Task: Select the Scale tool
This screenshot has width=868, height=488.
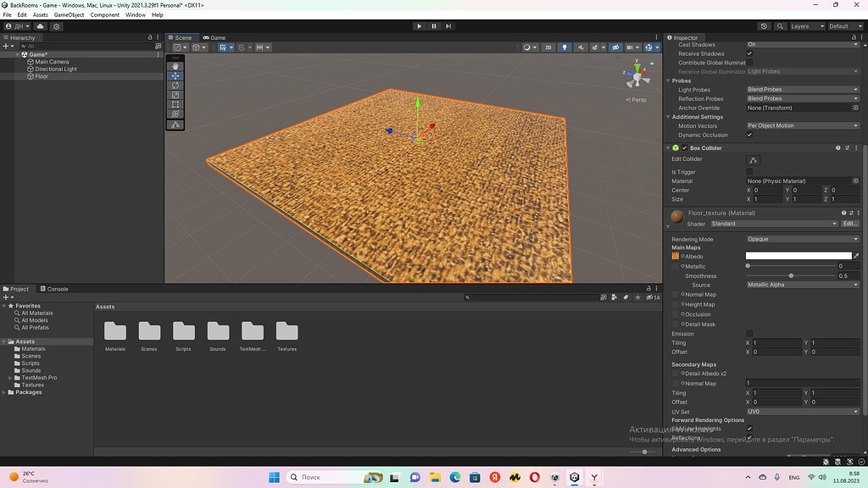Action: tap(175, 95)
